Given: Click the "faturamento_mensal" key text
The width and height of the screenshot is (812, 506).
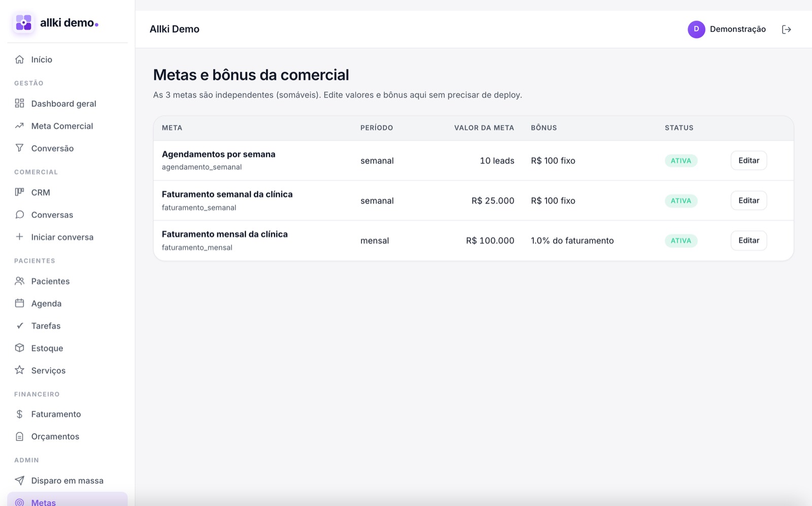Looking at the screenshot, I should coord(197,248).
